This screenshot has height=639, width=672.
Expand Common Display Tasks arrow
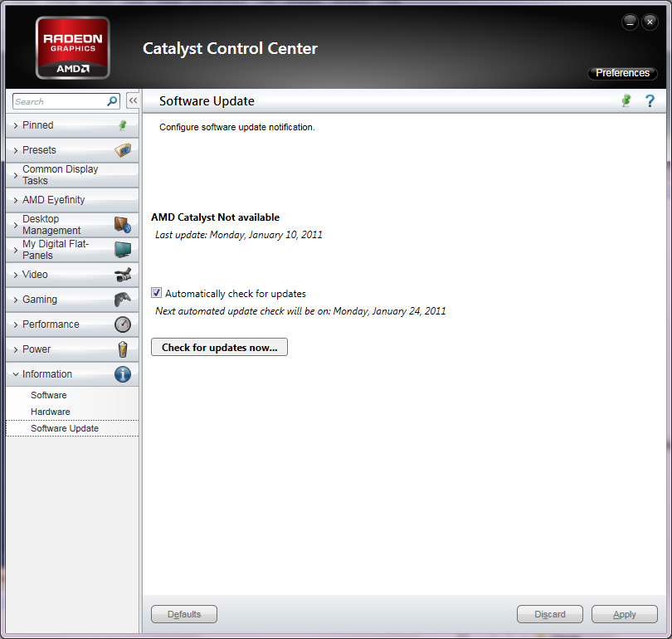pos(16,175)
